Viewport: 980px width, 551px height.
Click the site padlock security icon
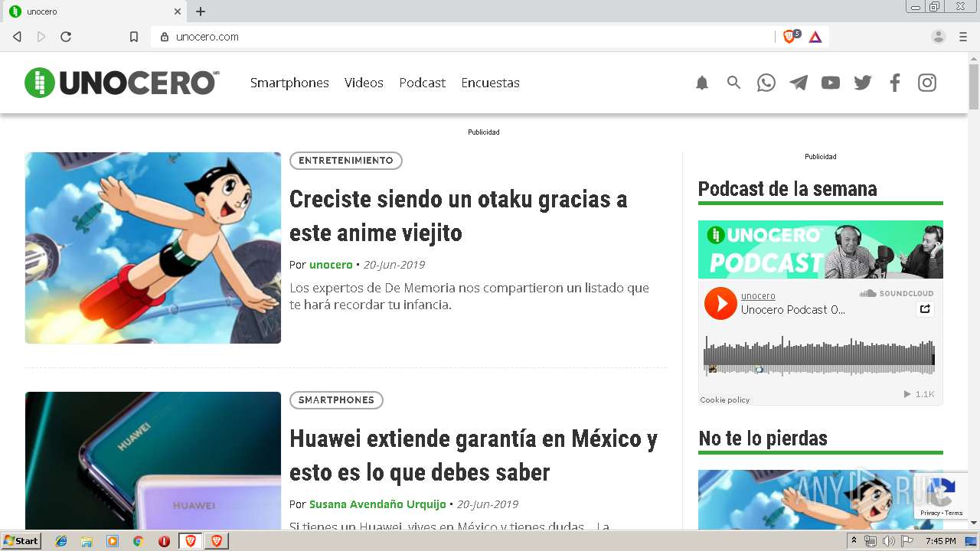(164, 37)
